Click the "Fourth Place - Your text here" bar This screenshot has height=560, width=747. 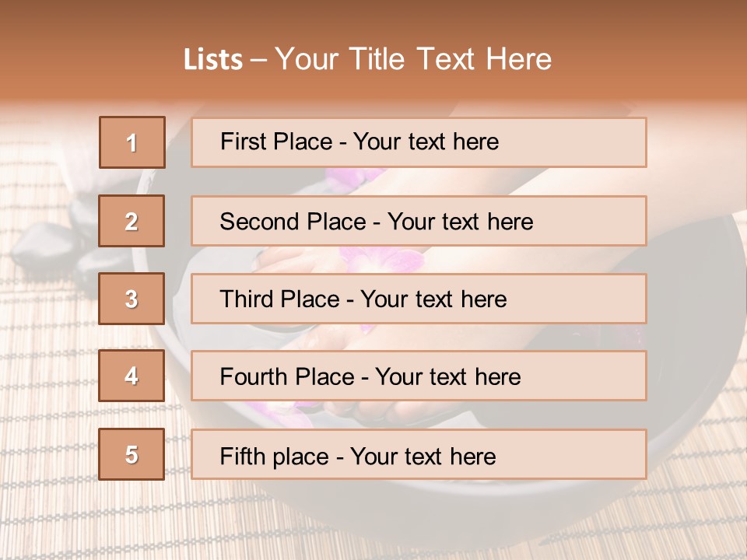tap(419, 376)
